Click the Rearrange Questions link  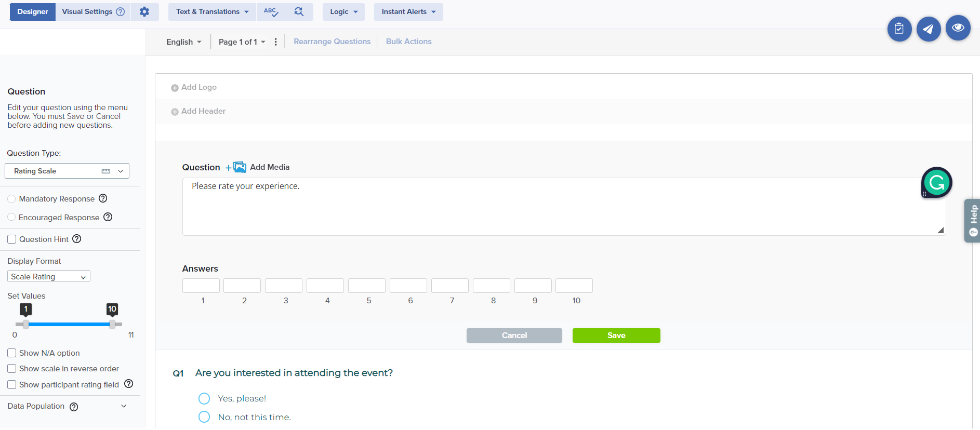click(332, 42)
